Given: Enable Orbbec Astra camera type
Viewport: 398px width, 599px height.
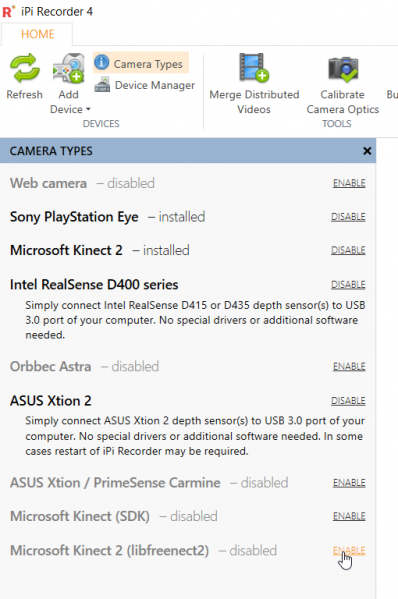Looking at the screenshot, I should [349, 367].
